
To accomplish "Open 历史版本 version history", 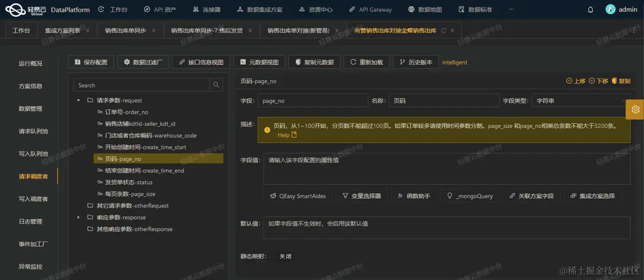I will [x=416, y=62].
